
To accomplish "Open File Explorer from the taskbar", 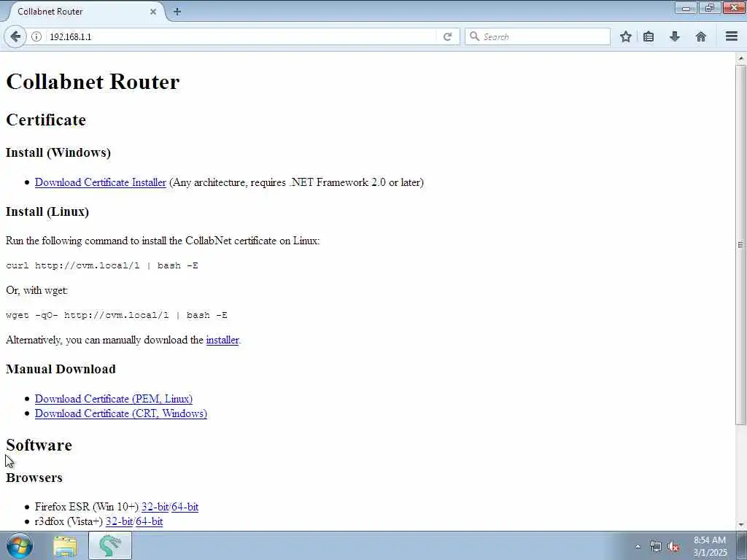I will point(65,546).
